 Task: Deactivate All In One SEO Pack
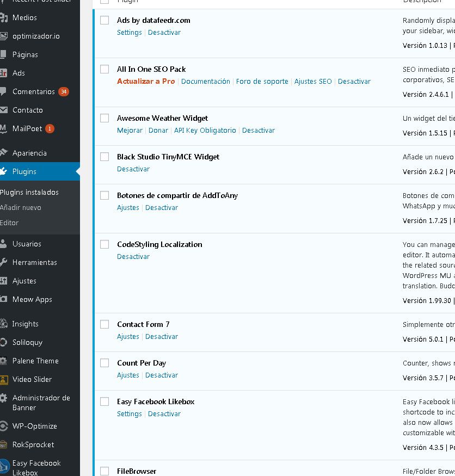click(354, 82)
